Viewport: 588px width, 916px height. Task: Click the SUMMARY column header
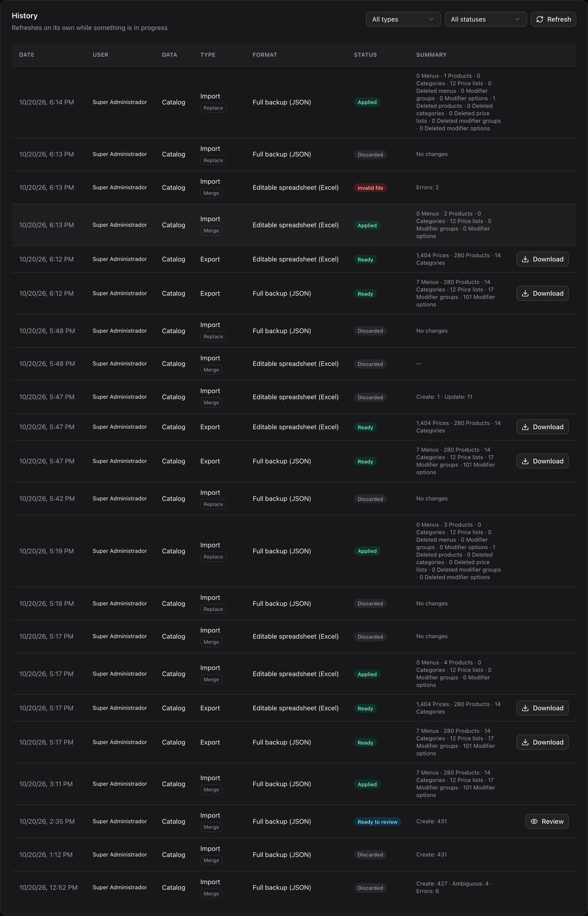point(431,55)
